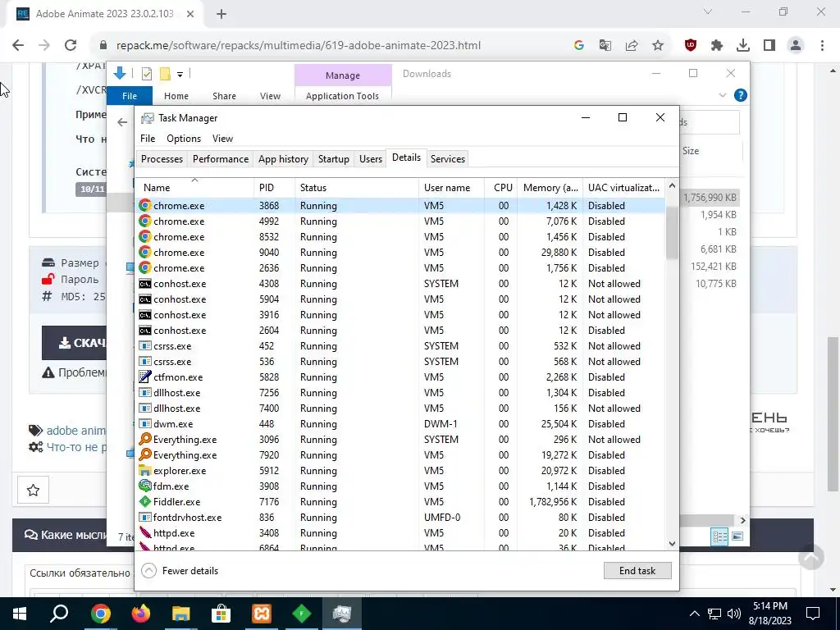
Task: Click the Chrome address bar URL
Action: tap(299, 46)
